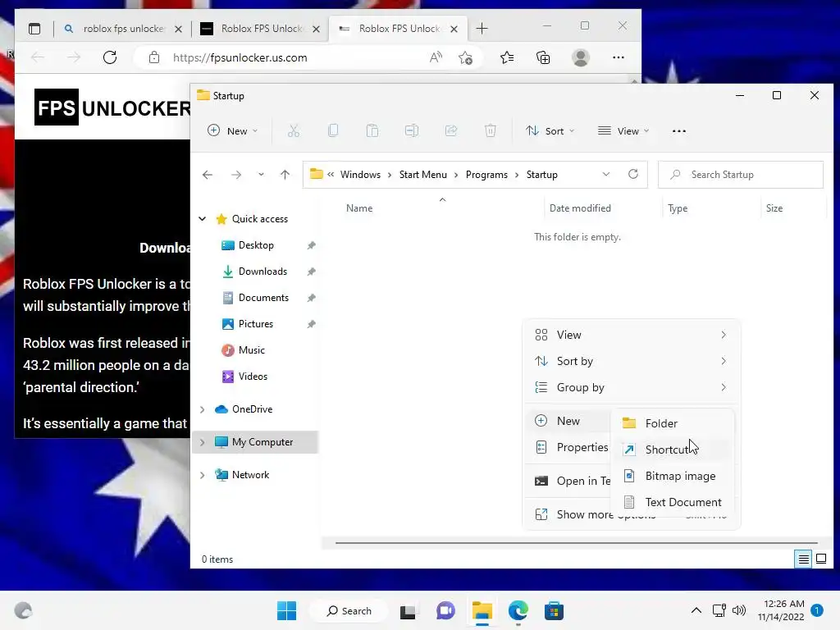
Task: Switch to large thumbnails view icon in the status bar
Action: tap(820, 559)
